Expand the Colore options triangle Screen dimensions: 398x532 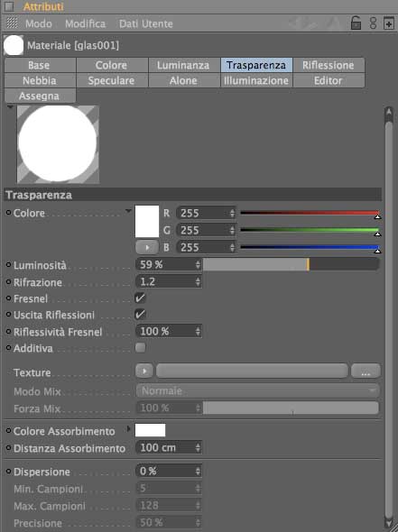click(128, 211)
